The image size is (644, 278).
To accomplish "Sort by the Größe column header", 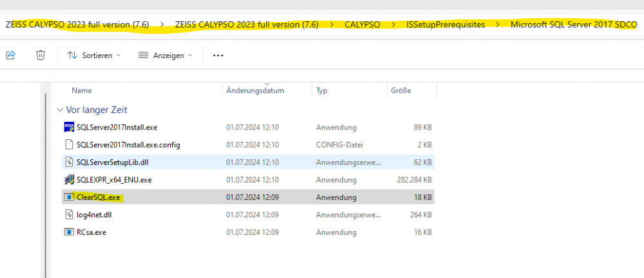I will 401,90.
